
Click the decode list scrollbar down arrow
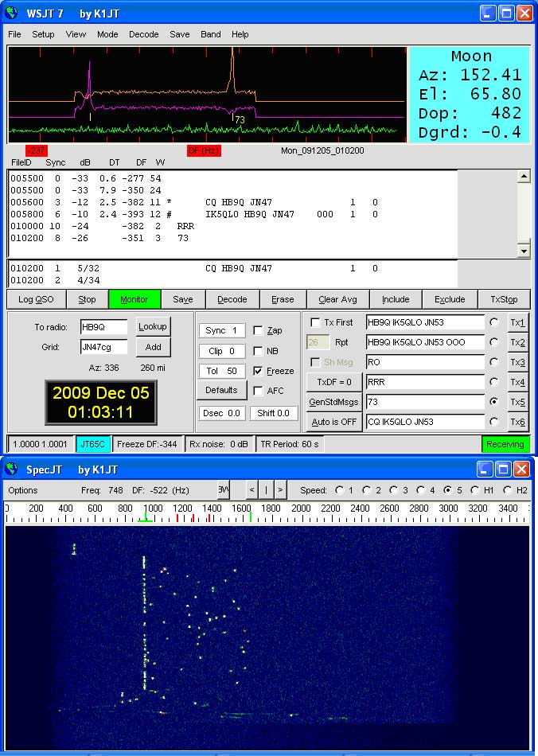(x=524, y=250)
